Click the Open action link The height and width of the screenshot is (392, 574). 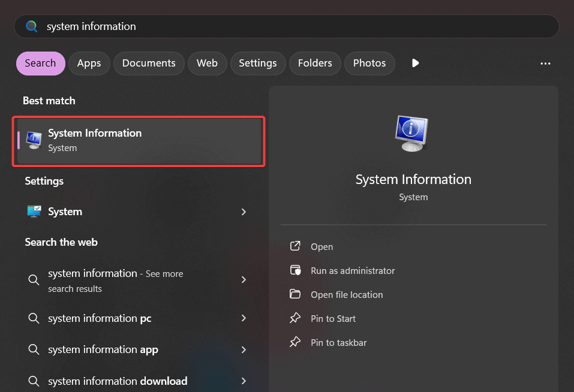click(320, 246)
